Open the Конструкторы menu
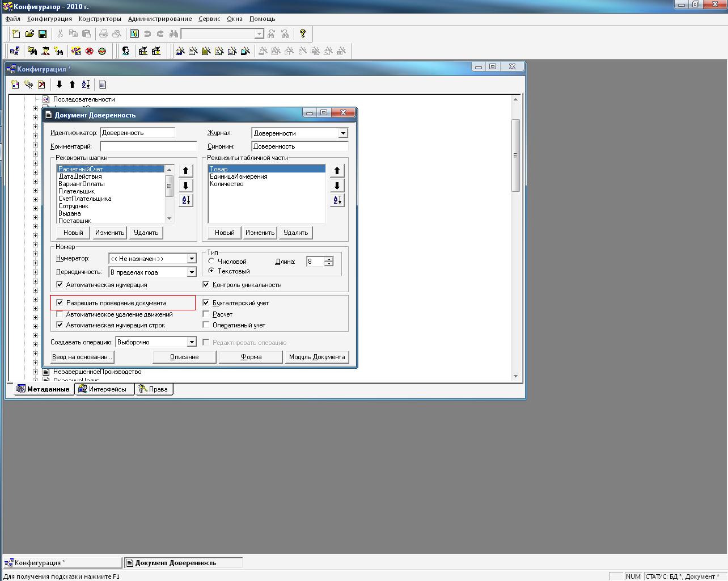The width and height of the screenshot is (728, 581). [100, 19]
